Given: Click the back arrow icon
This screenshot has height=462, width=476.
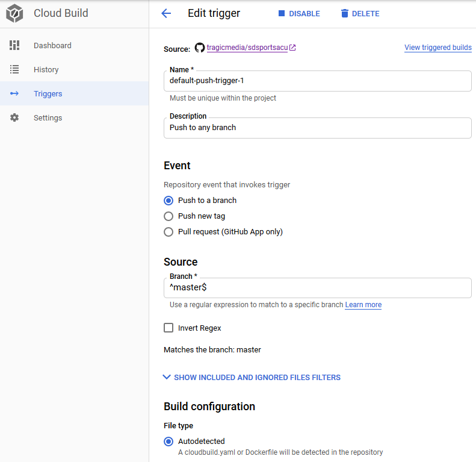Looking at the screenshot, I should (166, 13).
